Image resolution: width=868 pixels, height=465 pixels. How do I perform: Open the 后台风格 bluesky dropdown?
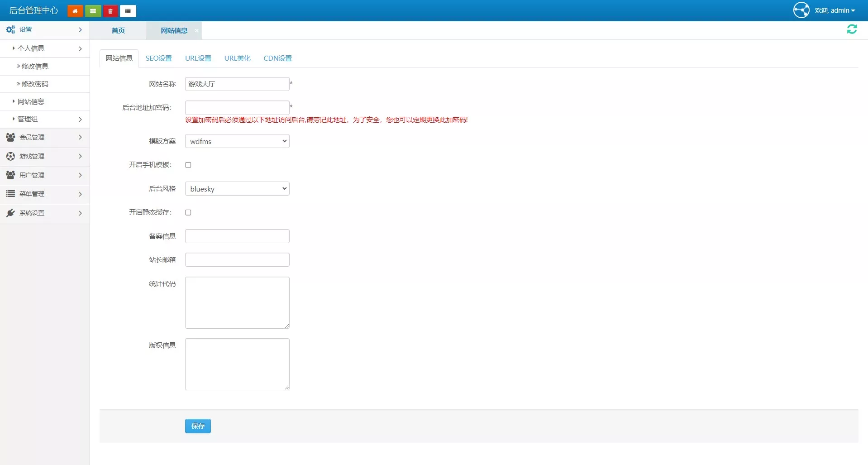(237, 189)
